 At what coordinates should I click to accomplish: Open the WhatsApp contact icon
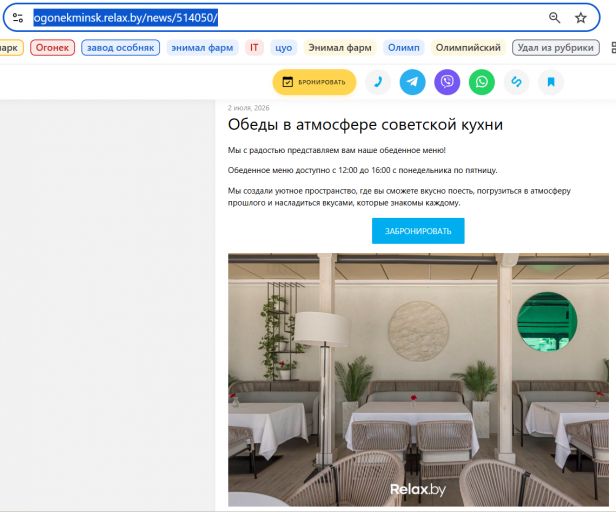482,82
